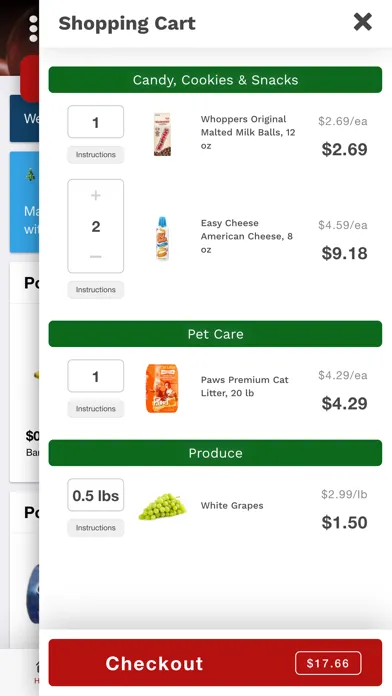Click the $17.66 total badge
This screenshot has width=392, height=696.
coord(328,663)
